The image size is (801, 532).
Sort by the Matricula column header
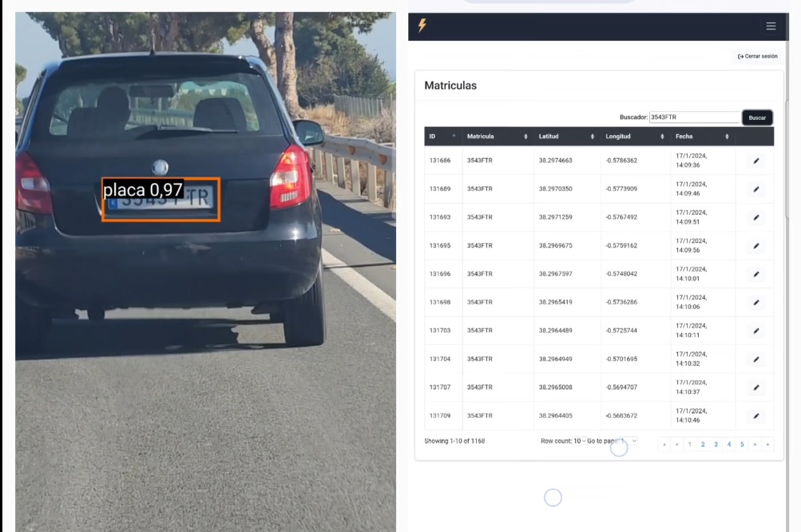[498, 137]
